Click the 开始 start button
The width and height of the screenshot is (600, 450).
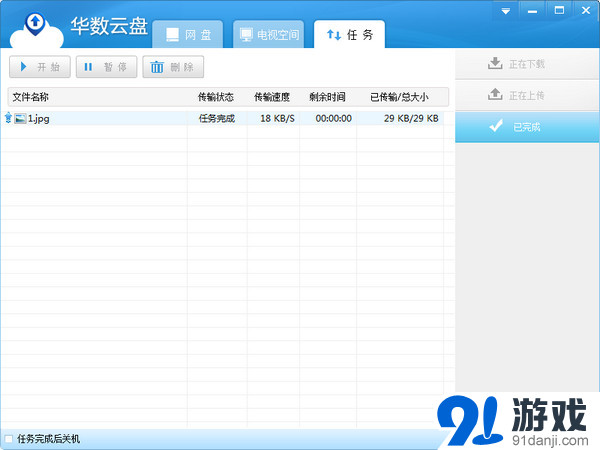40,67
